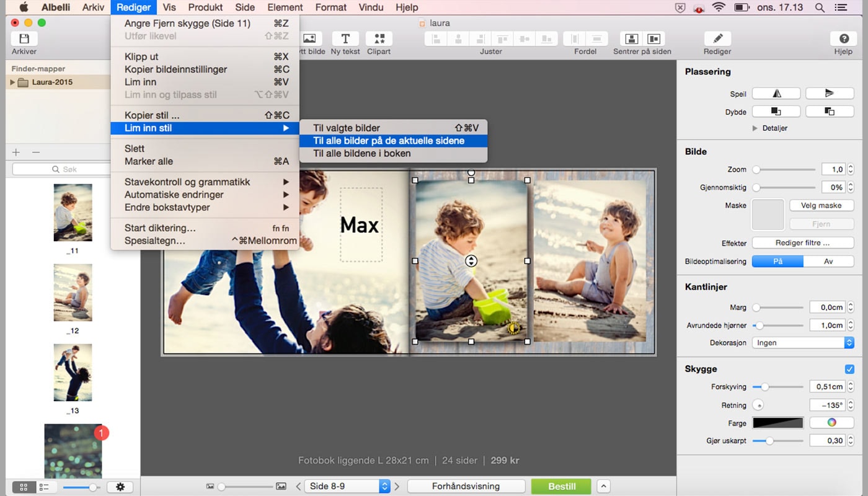Open the Dekorasjon dropdown
The image size is (868, 496).
803,343
